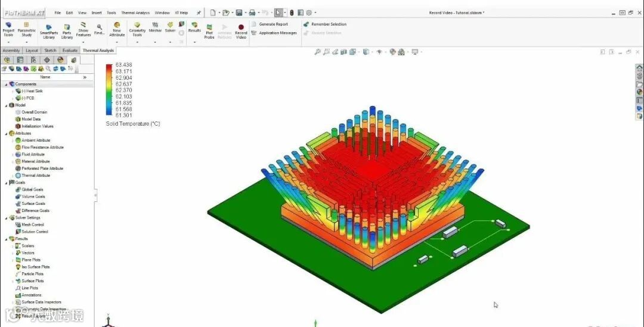Image resolution: width=644 pixels, height=327 pixels.
Task: Expand panel columns with double chevron
Action: pos(85,77)
